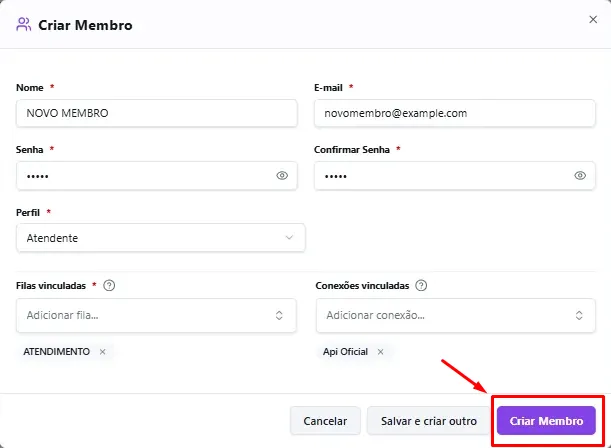This screenshot has width=611, height=448.
Task: Click the Api Oficial tag text
Action: coord(345,352)
